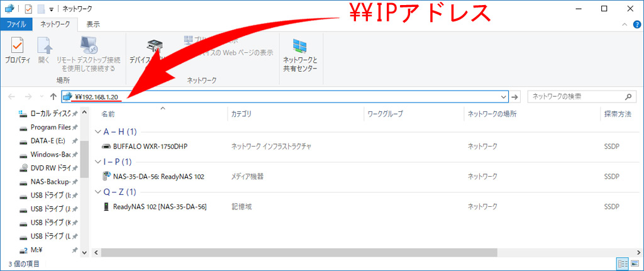Switch to the 表示 ribbon tab

(93, 25)
